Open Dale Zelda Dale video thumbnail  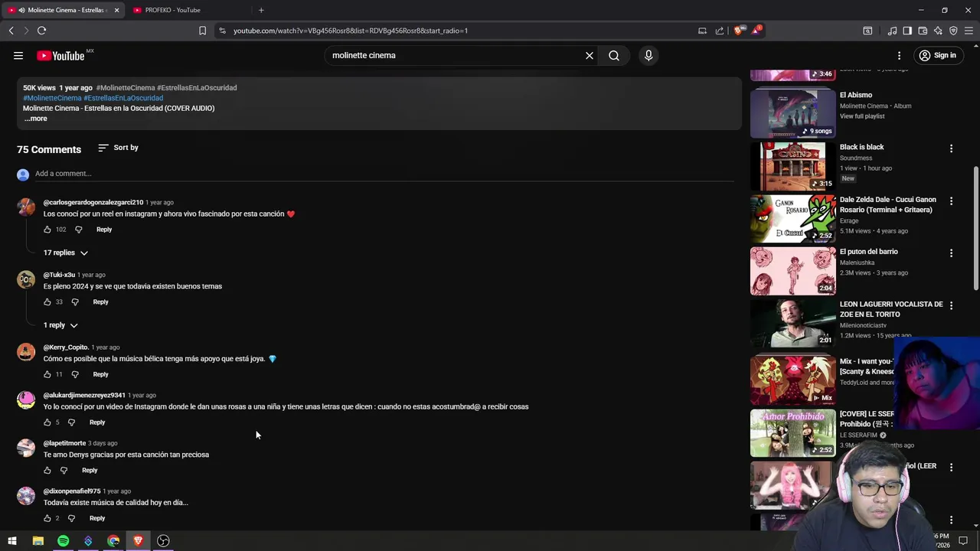pyautogui.click(x=793, y=219)
